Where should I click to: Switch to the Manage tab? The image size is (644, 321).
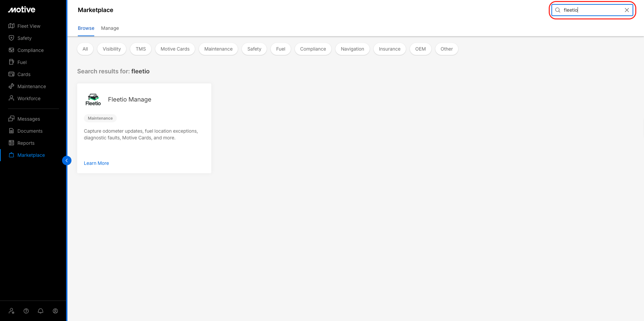tap(110, 28)
